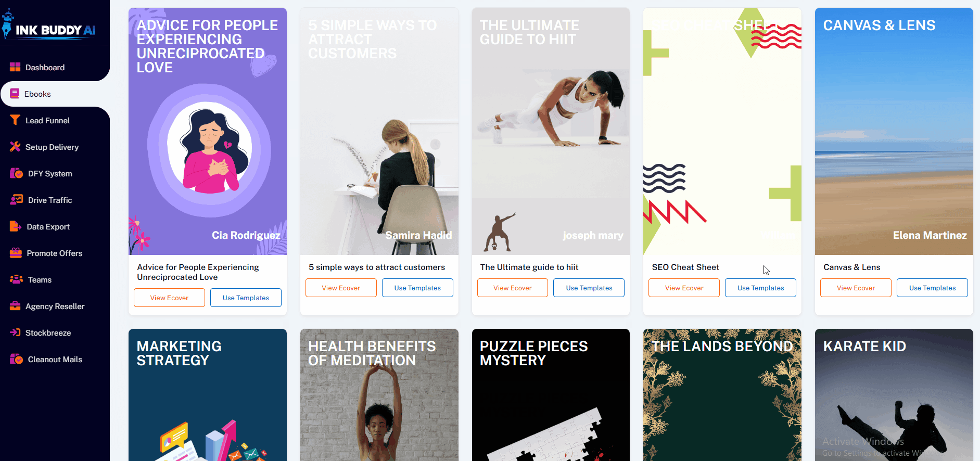Screen dimensions: 980x461
Task: Select the Marketing Strategy cover thumbnail
Action: (208, 395)
